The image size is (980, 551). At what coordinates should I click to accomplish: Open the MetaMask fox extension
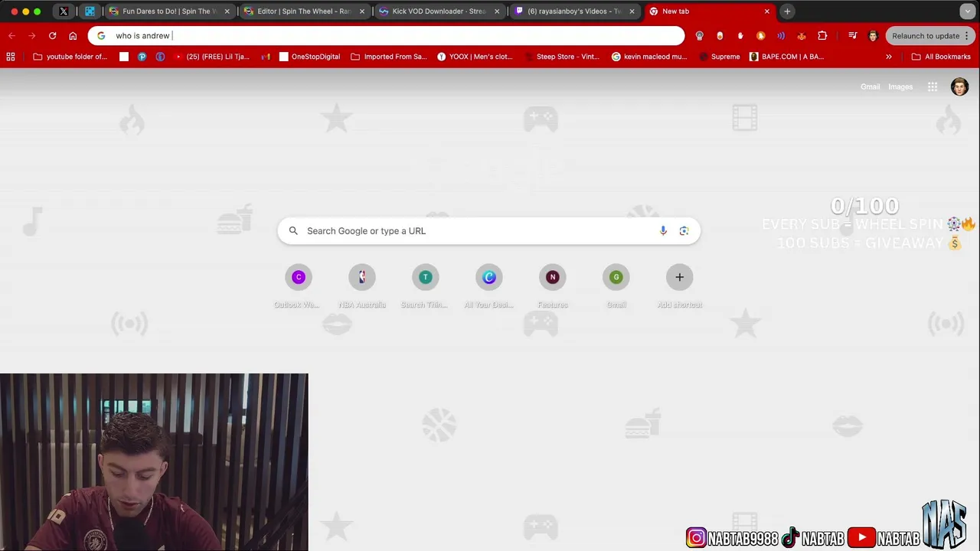(x=802, y=36)
